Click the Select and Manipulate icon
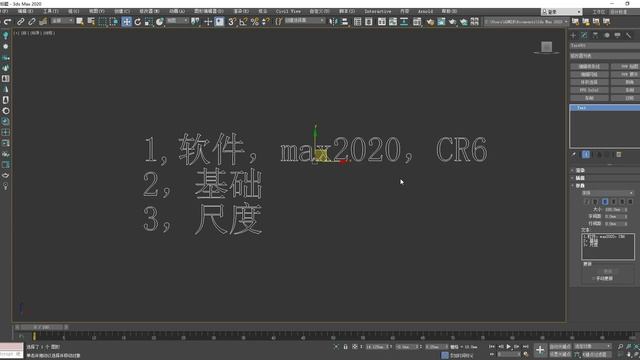This screenshot has width=640, height=360. pyautogui.click(x=208, y=22)
